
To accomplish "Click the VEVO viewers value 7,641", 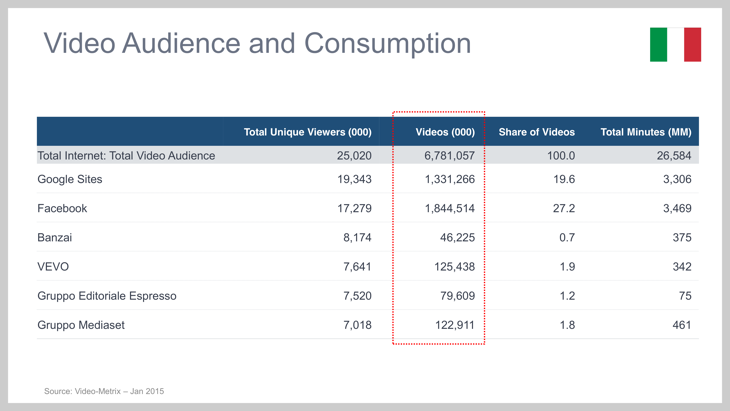I will click(358, 267).
